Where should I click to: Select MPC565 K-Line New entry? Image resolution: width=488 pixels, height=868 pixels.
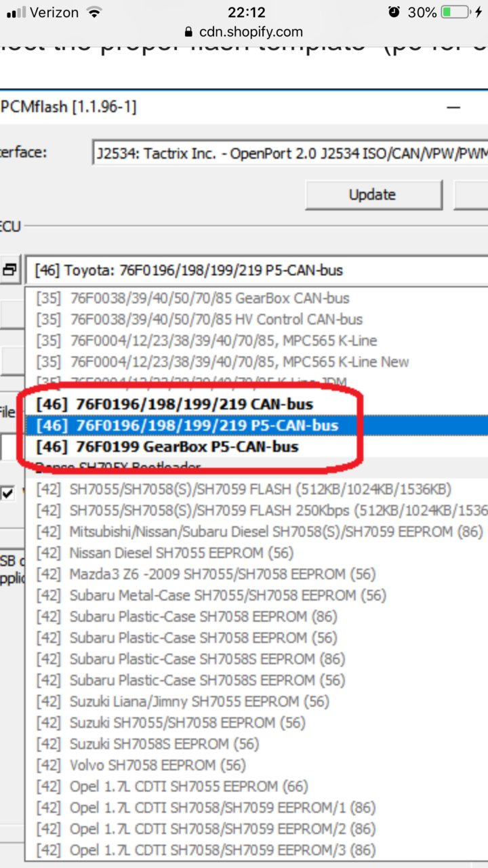tap(256, 361)
